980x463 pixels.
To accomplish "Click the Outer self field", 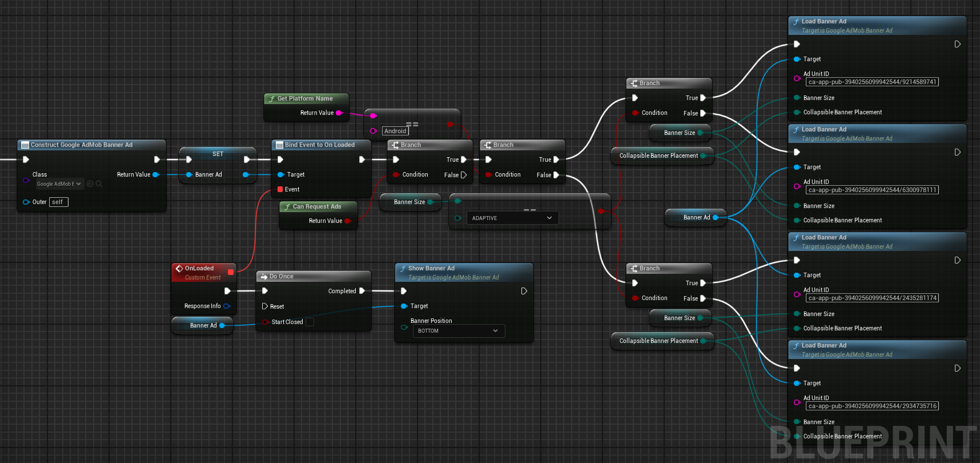I will point(58,202).
